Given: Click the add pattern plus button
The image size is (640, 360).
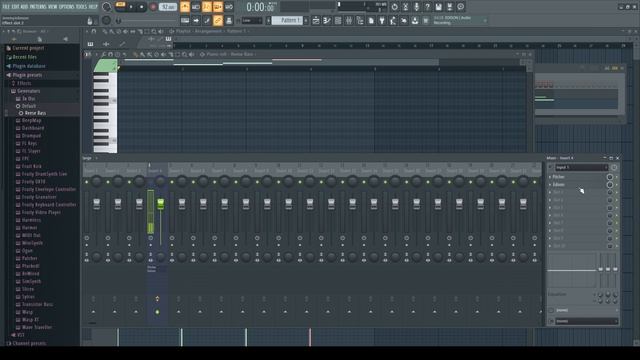Looking at the screenshot, I should [306, 20].
